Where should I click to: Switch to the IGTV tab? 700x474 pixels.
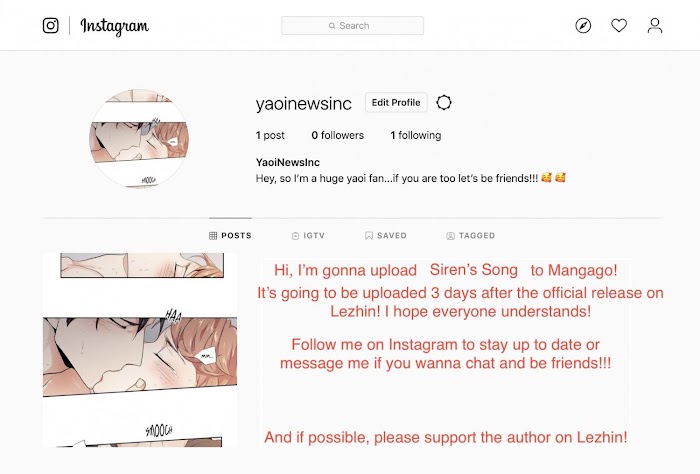tap(308, 236)
